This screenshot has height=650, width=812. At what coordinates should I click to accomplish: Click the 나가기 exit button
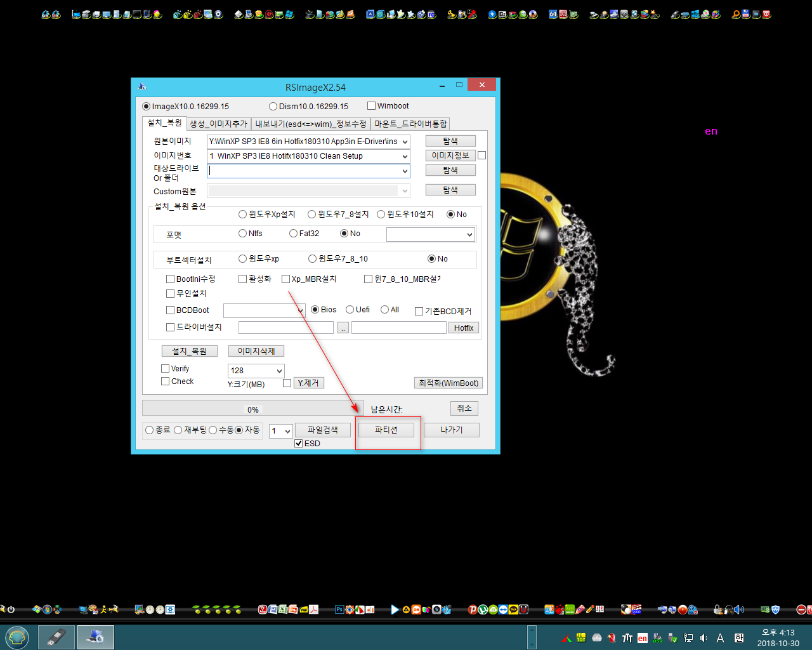(x=451, y=430)
